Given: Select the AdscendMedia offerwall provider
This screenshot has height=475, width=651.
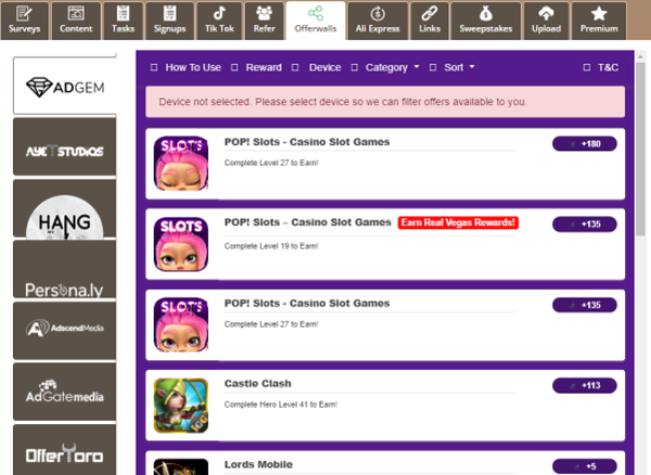Looking at the screenshot, I should tap(65, 331).
